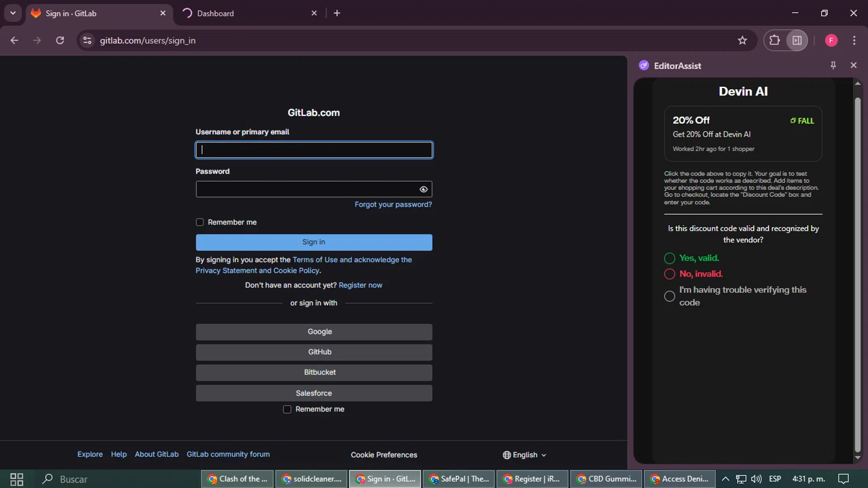This screenshot has height=488, width=868.
Task: Open the volume speaker tray icon
Action: click(x=756, y=479)
